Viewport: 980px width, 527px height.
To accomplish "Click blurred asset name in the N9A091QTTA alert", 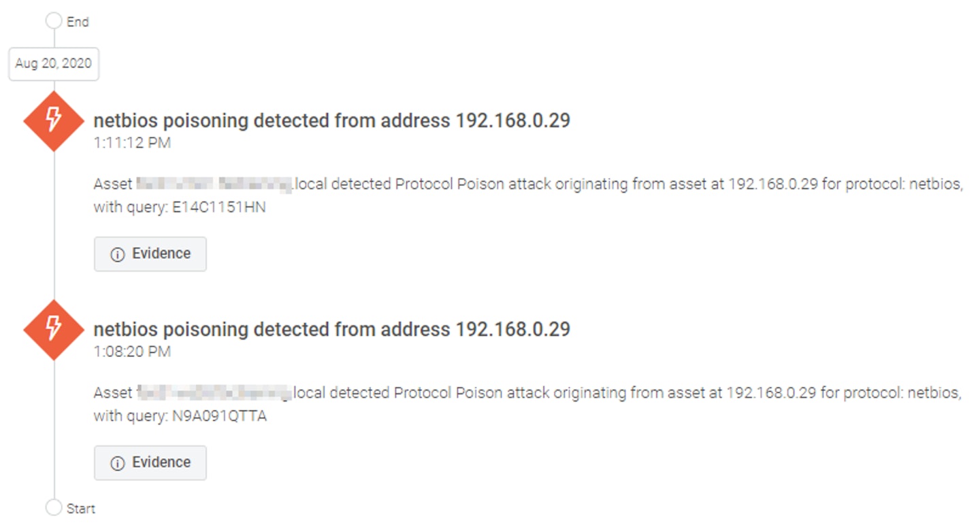I will [214, 392].
